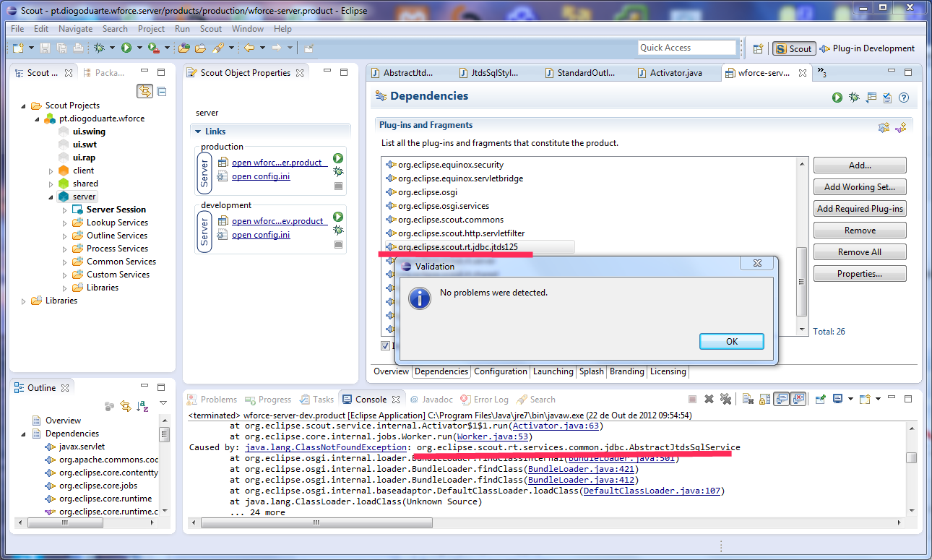Click the Remove Launch icon in Console
The height and width of the screenshot is (560, 932).
click(x=709, y=399)
